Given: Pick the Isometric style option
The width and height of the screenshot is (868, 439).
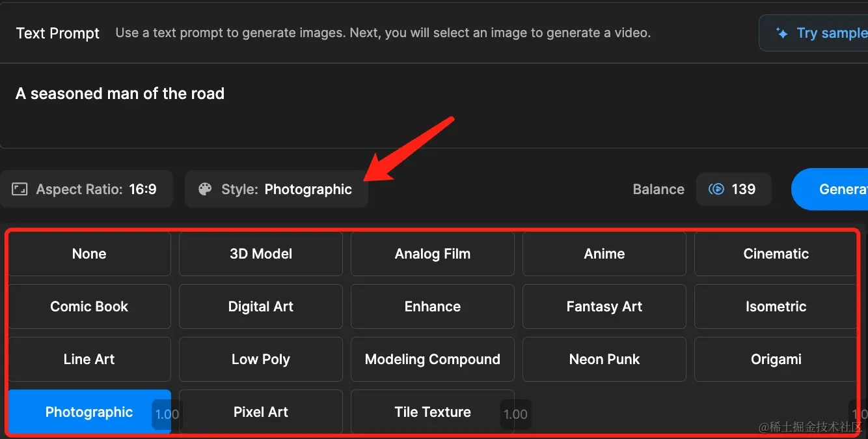Looking at the screenshot, I should (x=776, y=307).
